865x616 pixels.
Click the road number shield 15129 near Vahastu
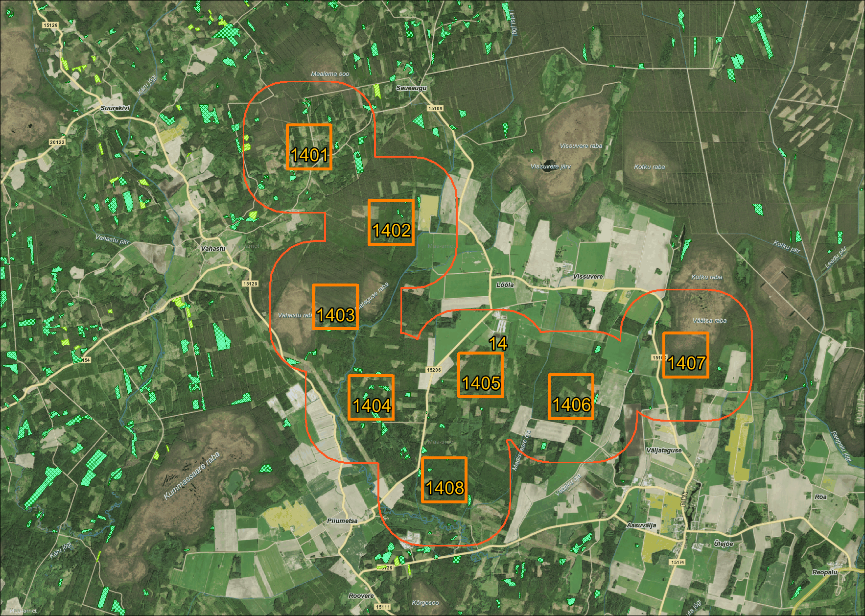(250, 284)
